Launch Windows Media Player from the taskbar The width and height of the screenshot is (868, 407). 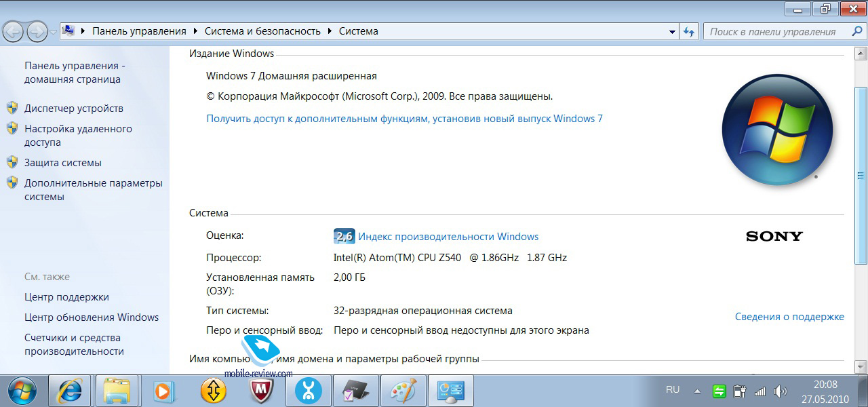163,391
